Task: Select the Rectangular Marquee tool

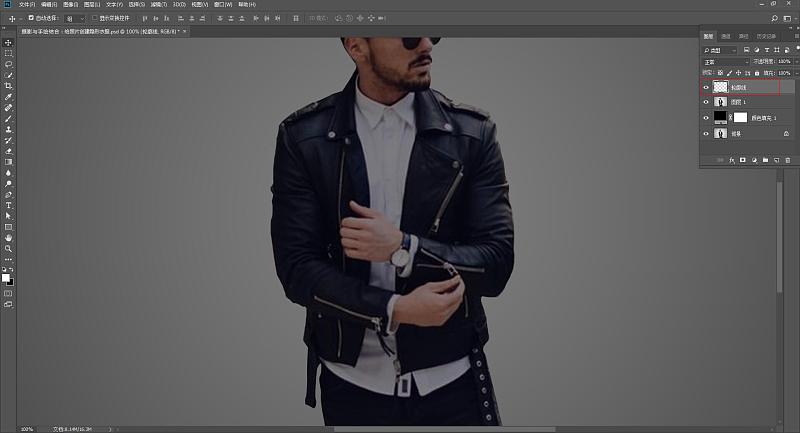Action: [8, 54]
